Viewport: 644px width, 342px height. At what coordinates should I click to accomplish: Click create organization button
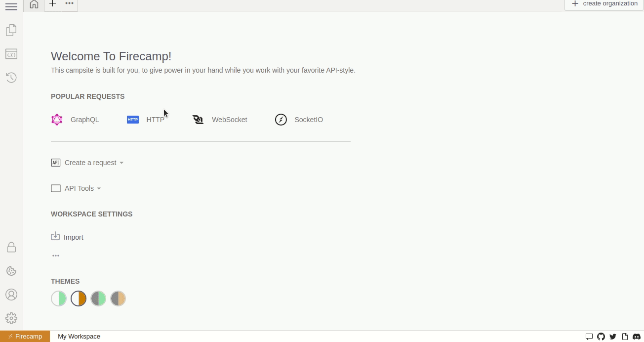604,4
